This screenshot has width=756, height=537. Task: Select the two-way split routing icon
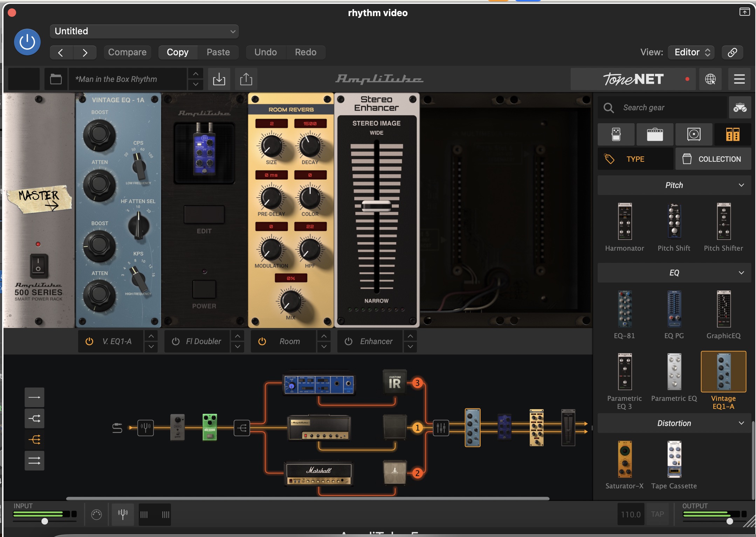click(x=34, y=418)
